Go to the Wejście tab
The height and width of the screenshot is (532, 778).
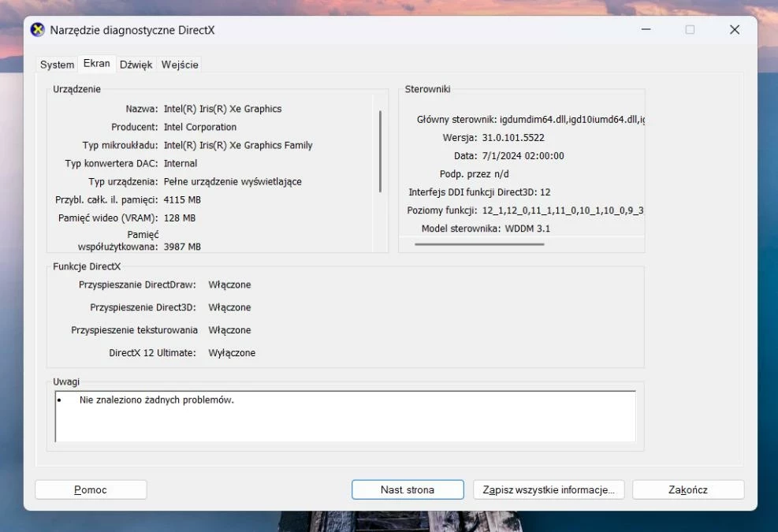click(180, 65)
